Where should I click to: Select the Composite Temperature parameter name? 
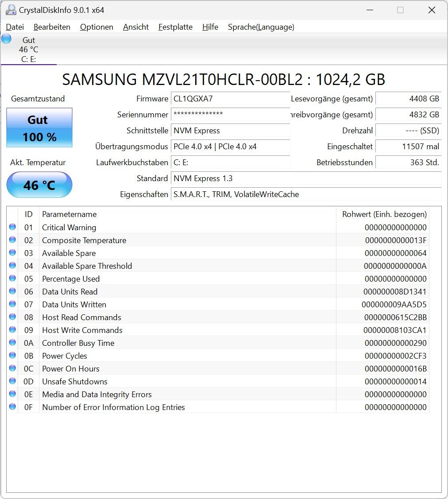(84, 240)
